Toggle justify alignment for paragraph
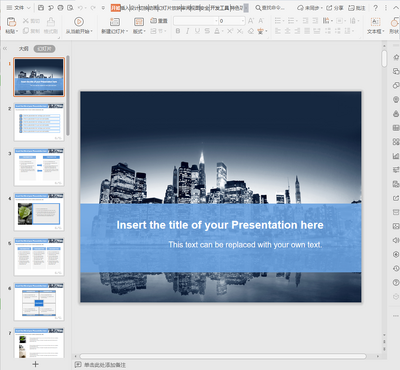Image resolution: width=400 pixels, height=370 pixels. (x=307, y=31)
